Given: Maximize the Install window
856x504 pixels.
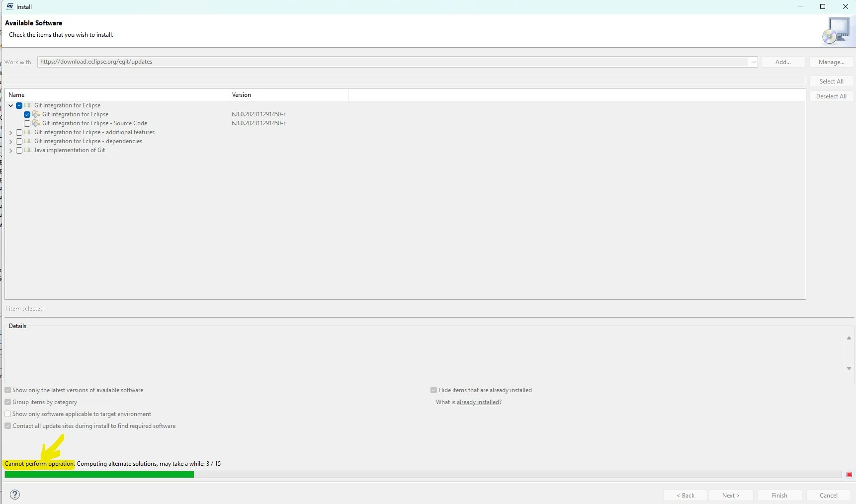Looking at the screenshot, I should coord(823,6).
